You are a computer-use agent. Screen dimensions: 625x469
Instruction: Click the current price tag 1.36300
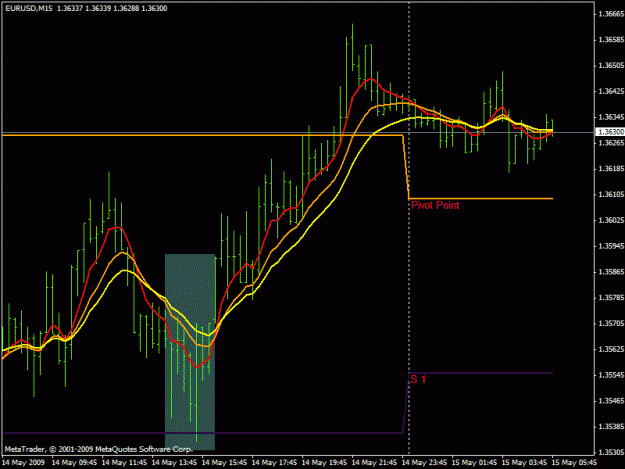click(x=610, y=131)
